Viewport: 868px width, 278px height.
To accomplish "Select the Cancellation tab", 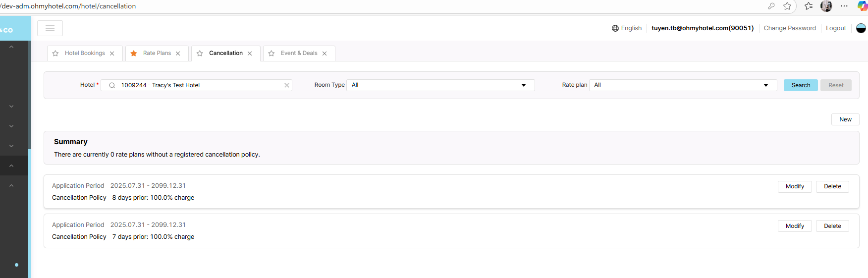I will point(226,54).
